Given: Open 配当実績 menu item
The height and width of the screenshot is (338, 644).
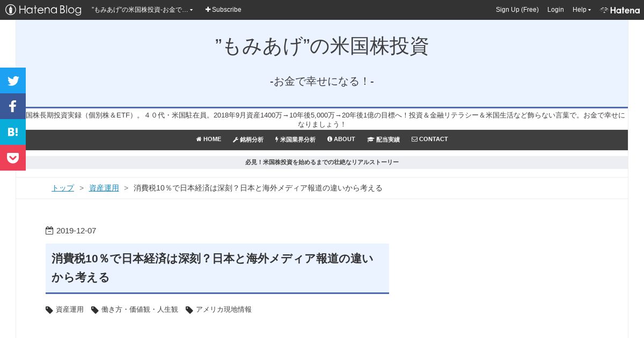Looking at the screenshot, I should 383,139.
